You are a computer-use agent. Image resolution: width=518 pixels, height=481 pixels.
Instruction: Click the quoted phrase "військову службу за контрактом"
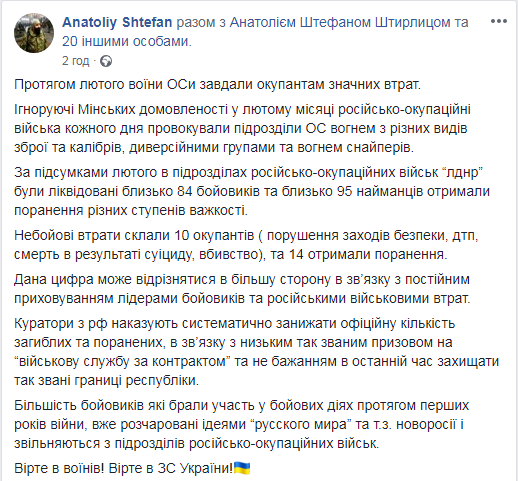[x=123, y=361]
